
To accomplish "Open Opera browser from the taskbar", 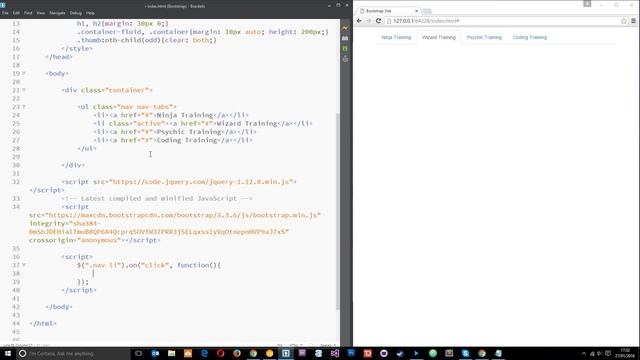I will pos(220,353).
